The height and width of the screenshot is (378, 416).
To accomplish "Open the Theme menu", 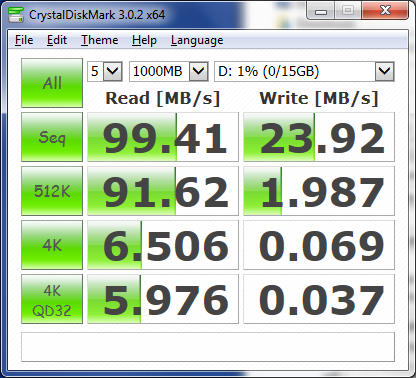I will click(x=100, y=40).
